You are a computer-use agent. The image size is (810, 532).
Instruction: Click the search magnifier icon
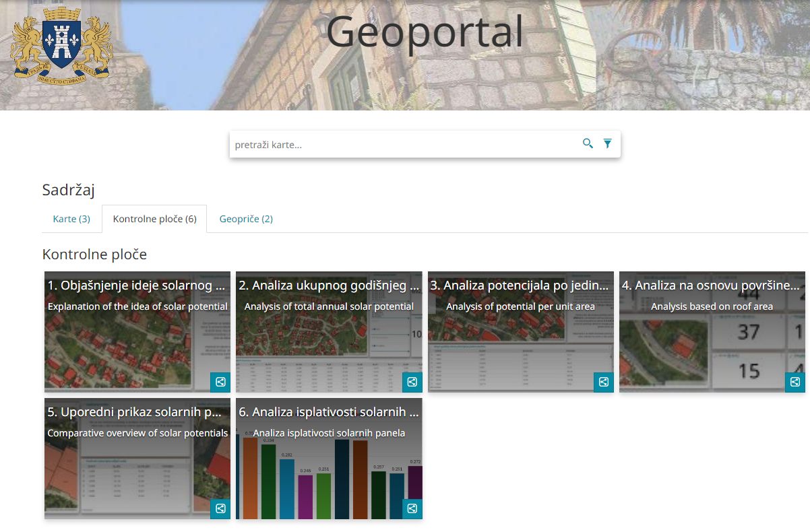point(588,143)
